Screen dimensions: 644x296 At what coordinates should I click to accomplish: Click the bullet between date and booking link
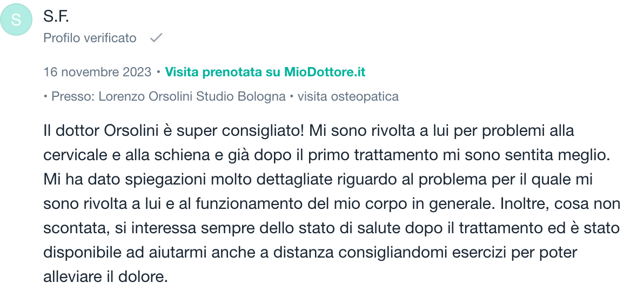[158, 72]
